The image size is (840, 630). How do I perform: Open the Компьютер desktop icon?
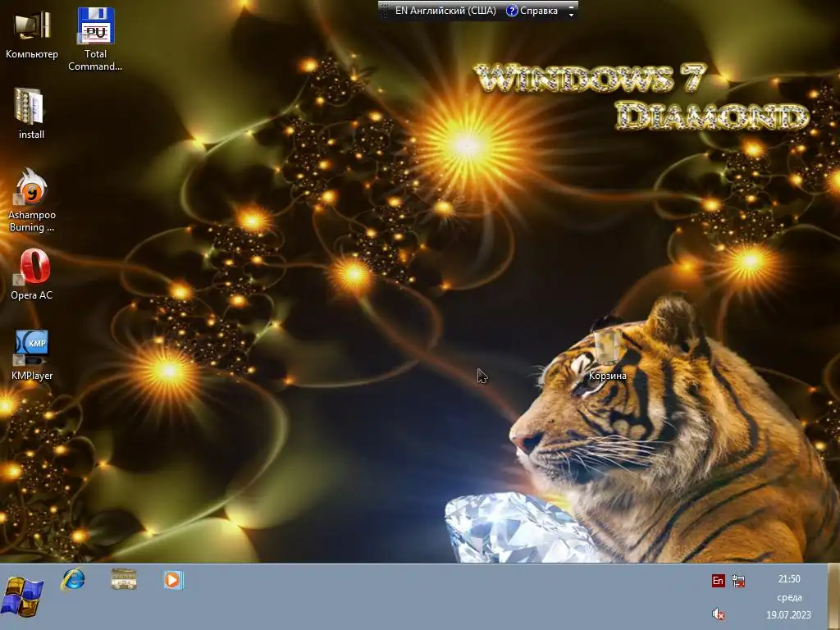tap(32, 35)
